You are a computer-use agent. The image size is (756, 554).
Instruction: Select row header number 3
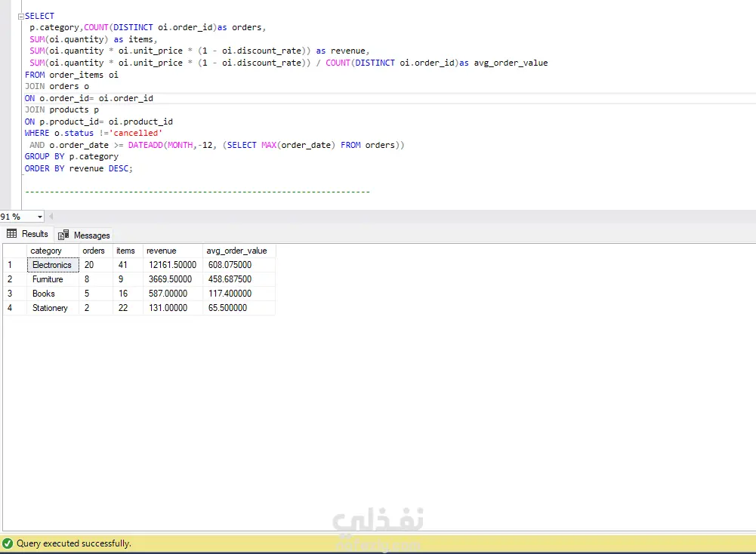15,294
